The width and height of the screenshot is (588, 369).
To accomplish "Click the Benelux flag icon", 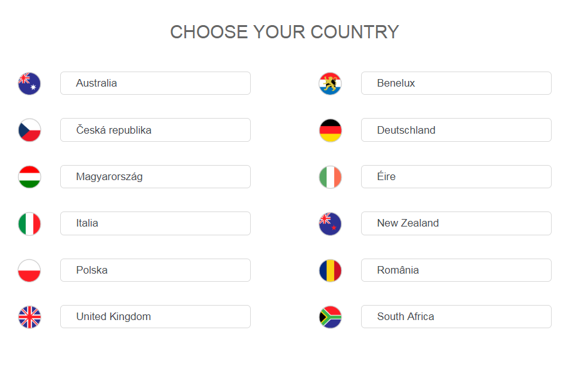I will coord(330,83).
